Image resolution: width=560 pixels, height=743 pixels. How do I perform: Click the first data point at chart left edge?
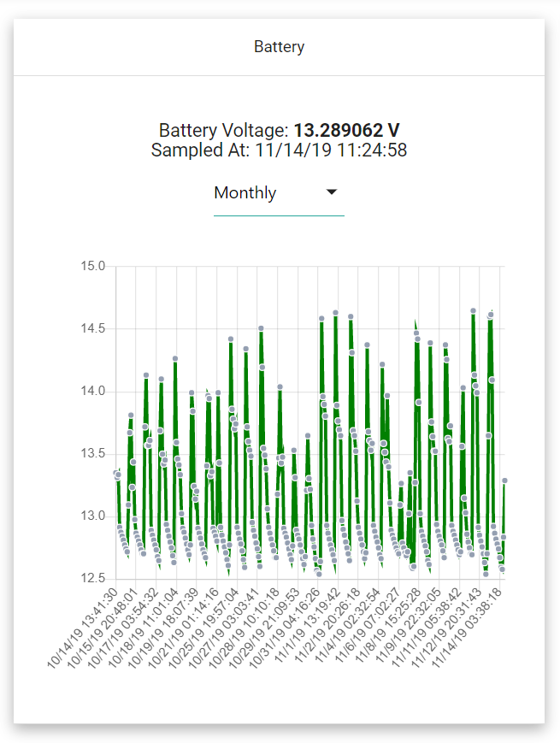[x=115, y=473]
